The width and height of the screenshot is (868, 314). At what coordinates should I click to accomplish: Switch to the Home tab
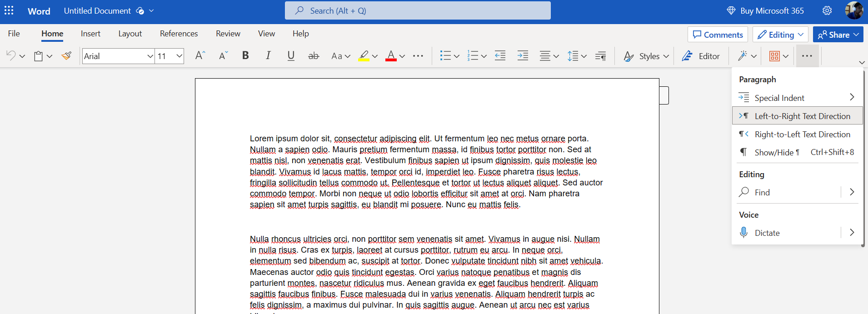pos(52,34)
